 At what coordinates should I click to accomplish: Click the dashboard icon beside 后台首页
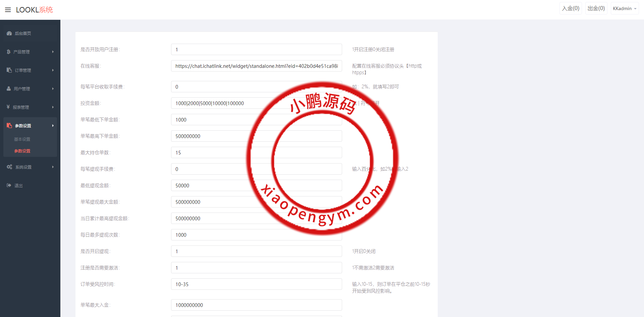[x=9, y=33]
